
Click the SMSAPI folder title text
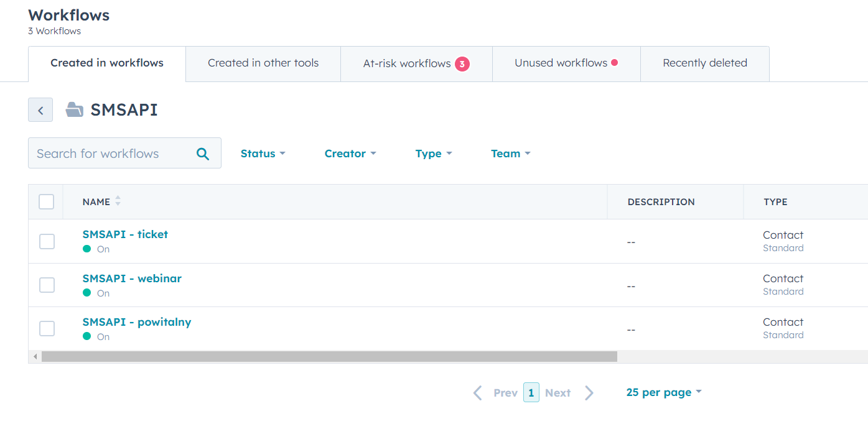click(x=124, y=110)
